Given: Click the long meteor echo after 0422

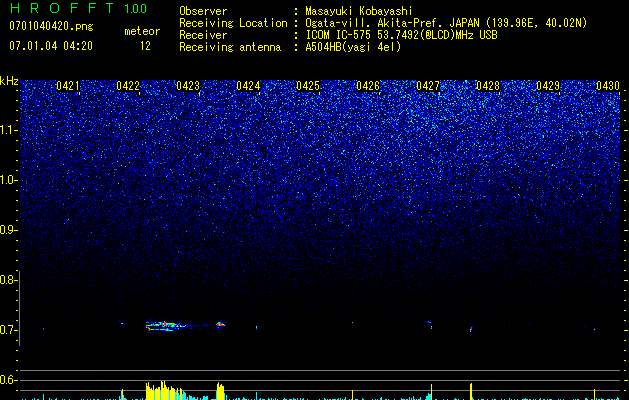Looking at the screenshot, I should tap(168, 325).
